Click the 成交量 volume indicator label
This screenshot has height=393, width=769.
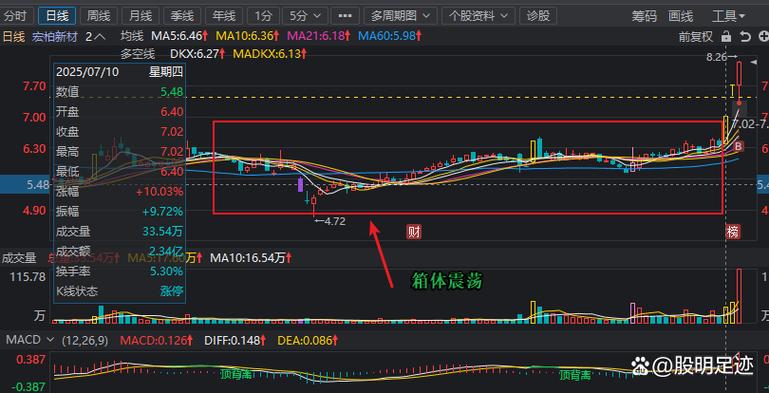[x=19, y=257]
